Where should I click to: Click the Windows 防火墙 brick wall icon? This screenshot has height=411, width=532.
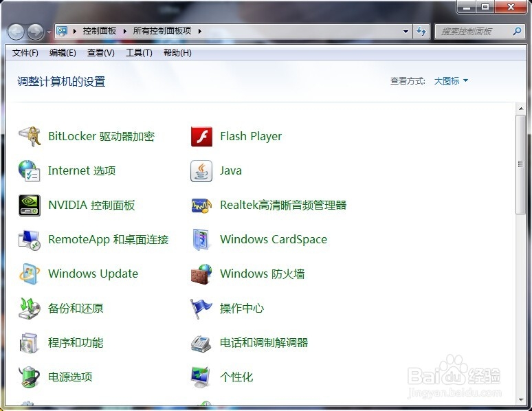pyautogui.click(x=201, y=274)
